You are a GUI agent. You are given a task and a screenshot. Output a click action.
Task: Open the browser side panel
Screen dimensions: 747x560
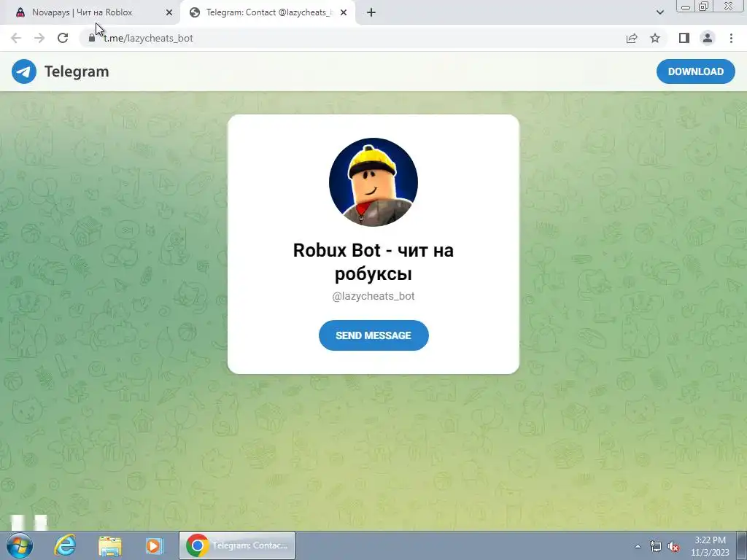(x=684, y=38)
